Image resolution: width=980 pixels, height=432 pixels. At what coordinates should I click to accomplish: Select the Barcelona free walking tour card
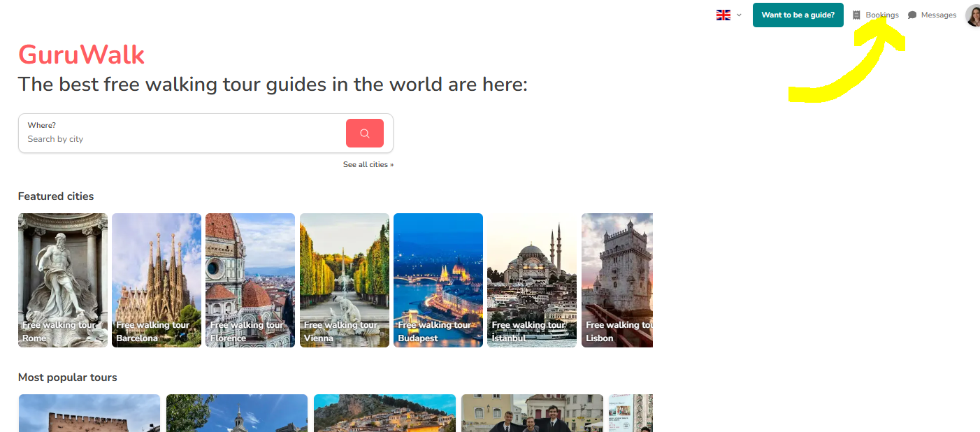click(157, 280)
